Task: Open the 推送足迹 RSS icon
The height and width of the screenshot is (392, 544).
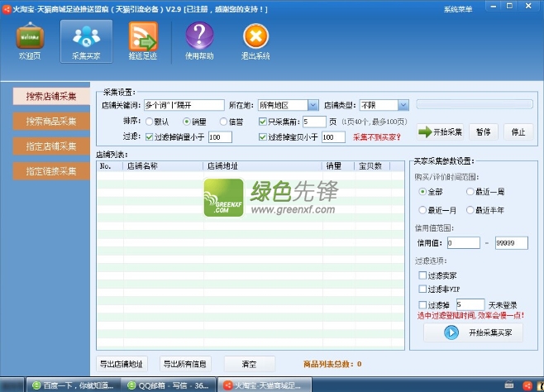Action: [143, 36]
